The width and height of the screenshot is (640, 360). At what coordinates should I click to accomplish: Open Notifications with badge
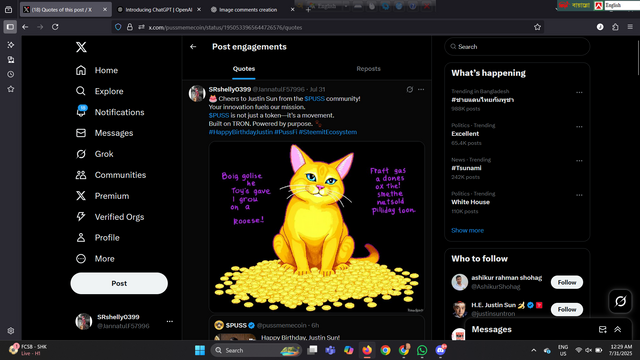(x=110, y=112)
